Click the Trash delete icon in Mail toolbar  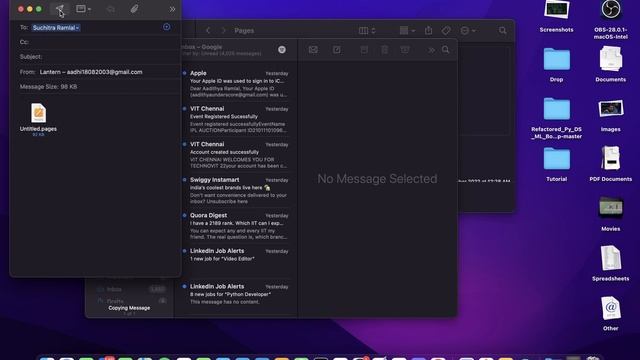click(x=384, y=50)
